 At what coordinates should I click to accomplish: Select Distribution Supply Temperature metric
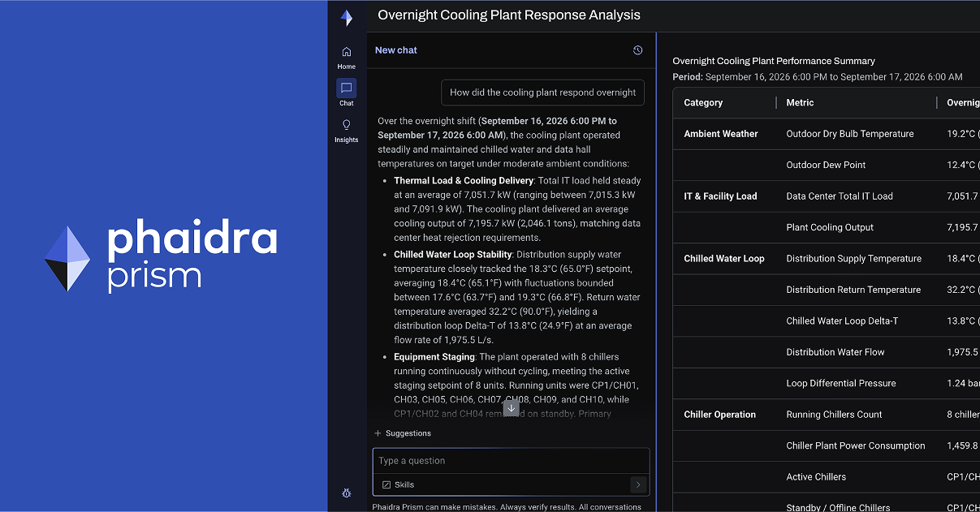tap(854, 259)
